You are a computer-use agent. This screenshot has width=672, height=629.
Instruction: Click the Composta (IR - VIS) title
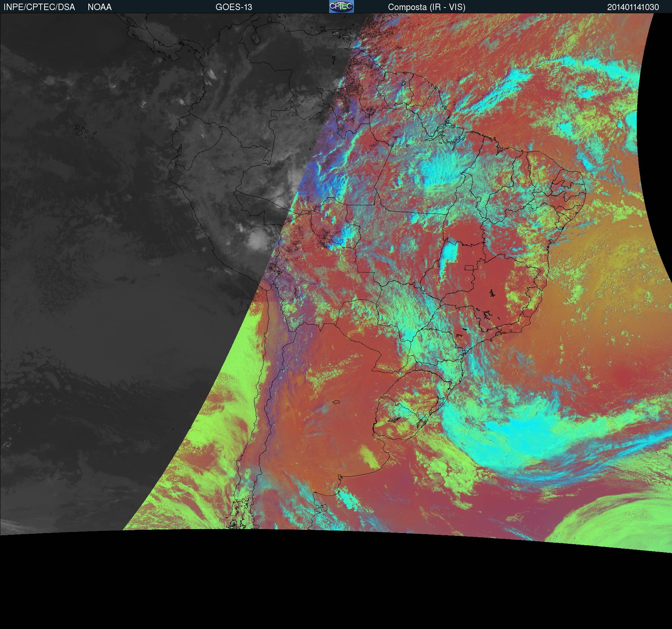pos(427,7)
